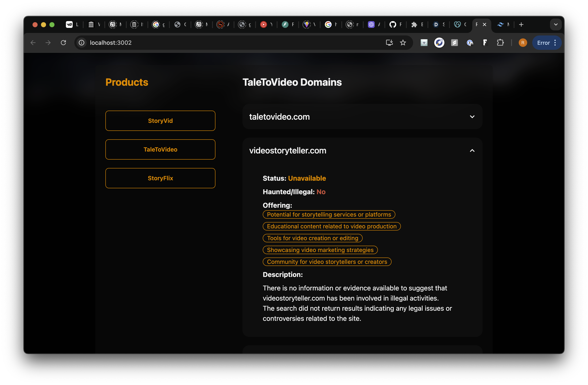Switch to the Tailwind tab
588x385 pixels.
[501, 24]
